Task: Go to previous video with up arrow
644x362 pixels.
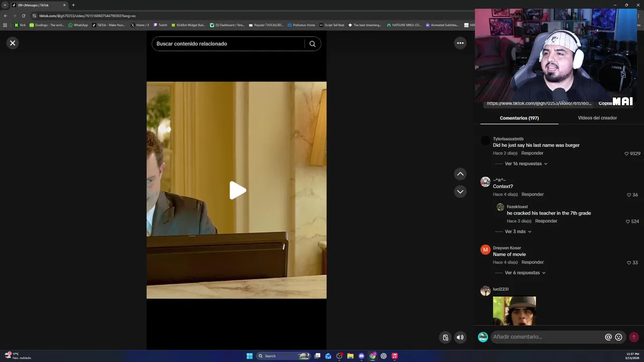Action: [x=460, y=174]
